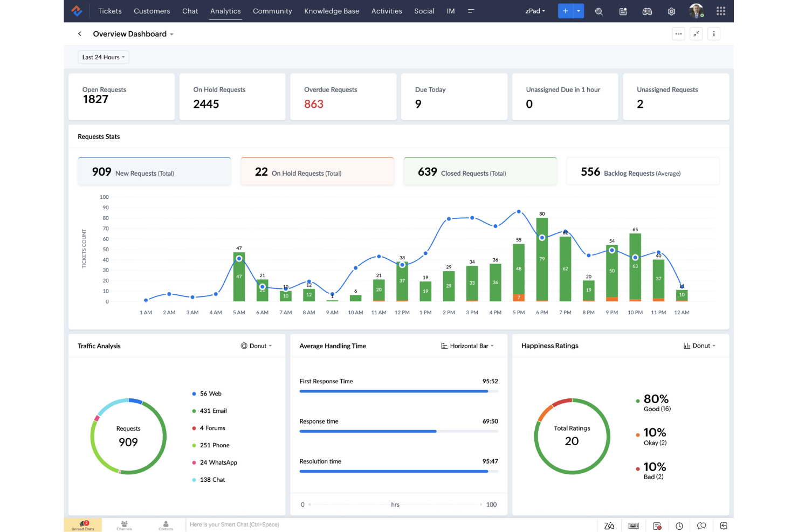798x532 pixels.
Task: Open the Community tab
Action: pos(272,11)
